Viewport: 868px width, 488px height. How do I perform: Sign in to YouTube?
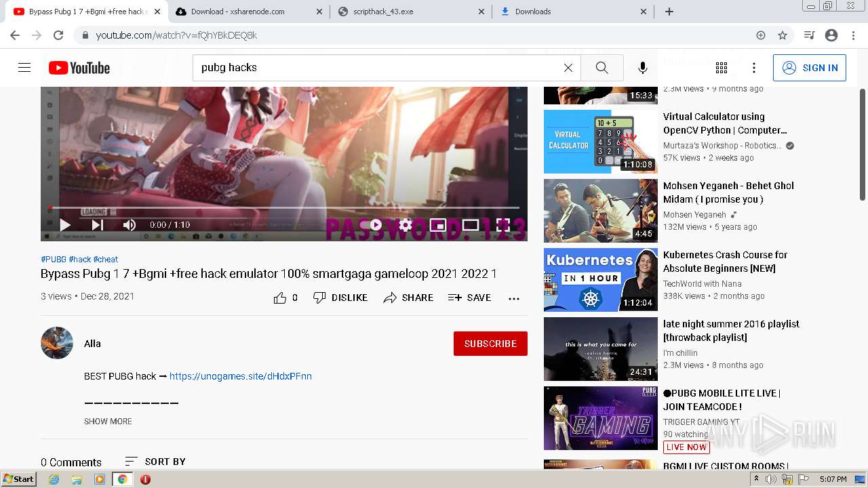(x=810, y=68)
